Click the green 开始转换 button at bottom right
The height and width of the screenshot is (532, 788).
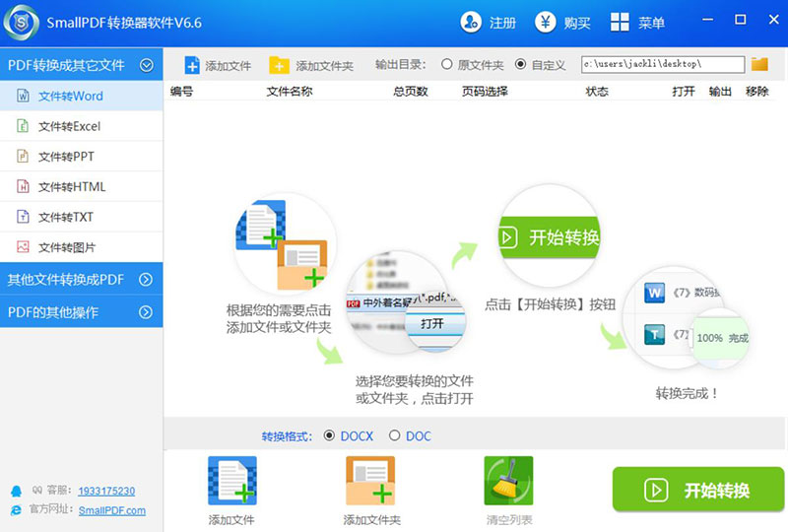click(698, 490)
